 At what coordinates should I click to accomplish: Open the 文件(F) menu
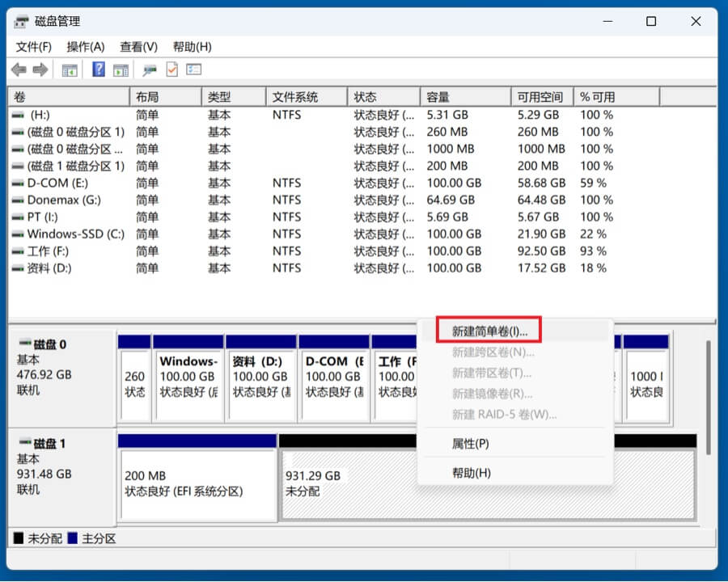pos(33,46)
